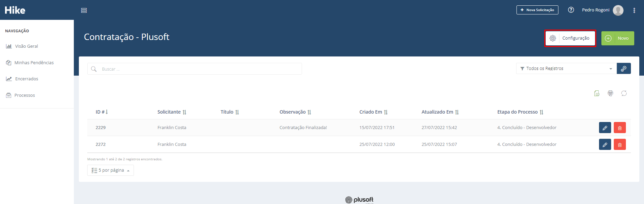Click Franklin Costa in row 2229
644x204 pixels.
172,128
